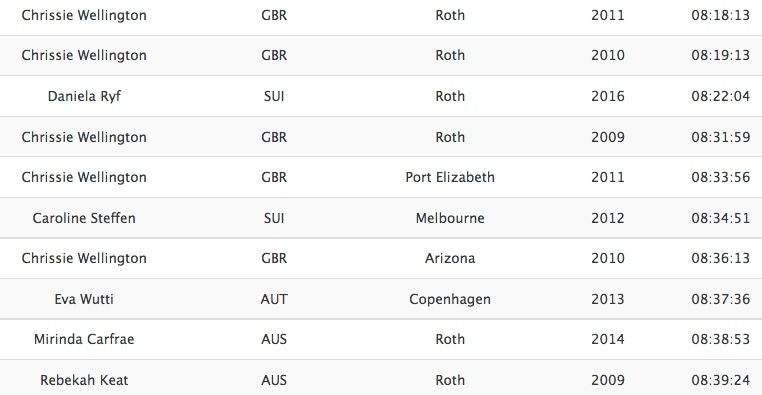This screenshot has height=395, width=762.
Task: Select Chrissie Wellington name in the 2011 Roth row
Action: 84,16
